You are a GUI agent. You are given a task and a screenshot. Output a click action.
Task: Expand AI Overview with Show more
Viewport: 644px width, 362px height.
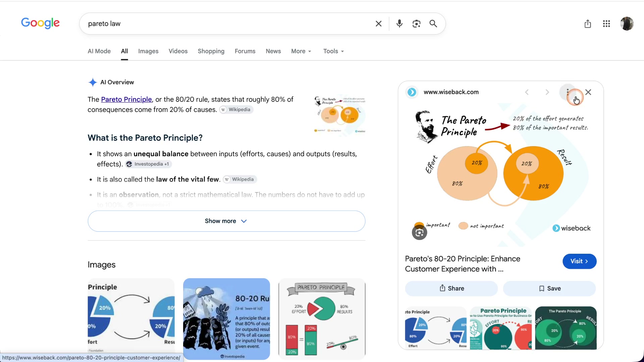(226, 221)
